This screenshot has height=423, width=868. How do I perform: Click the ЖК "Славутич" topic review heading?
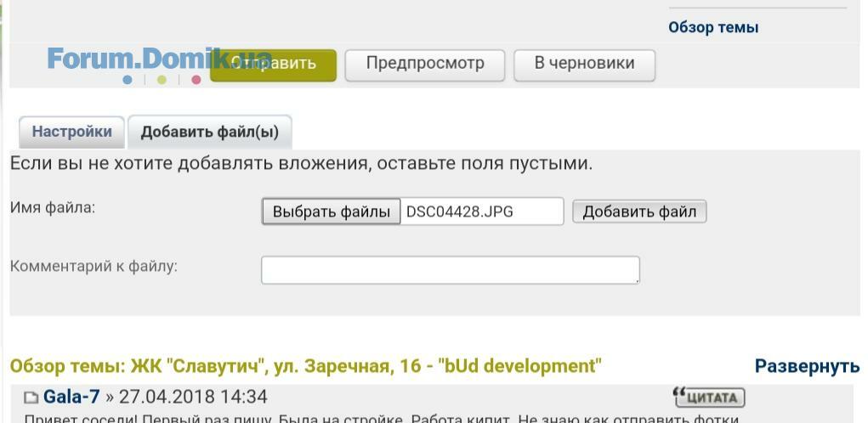click(x=306, y=366)
